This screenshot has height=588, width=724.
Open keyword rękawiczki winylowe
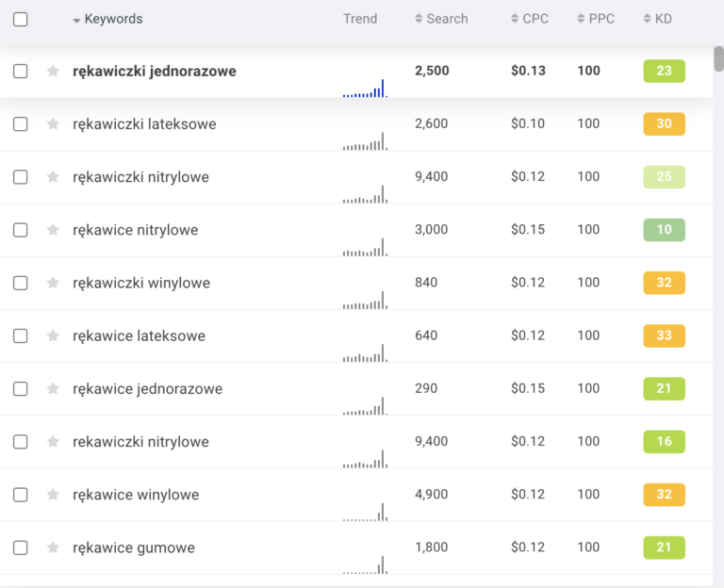(141, 283)
